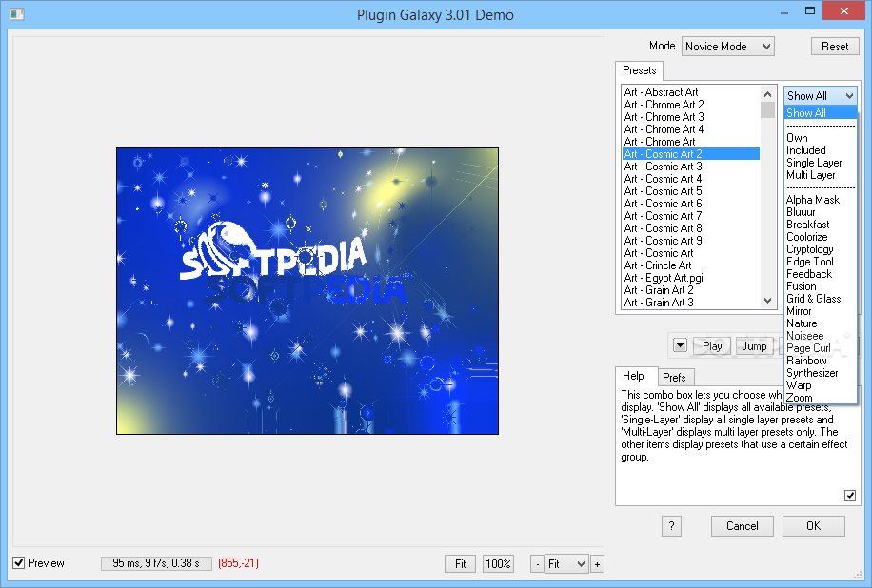
Task: Select preset 'Art - Egypt Art.pgi'
Action: click(x=691, y=277)
